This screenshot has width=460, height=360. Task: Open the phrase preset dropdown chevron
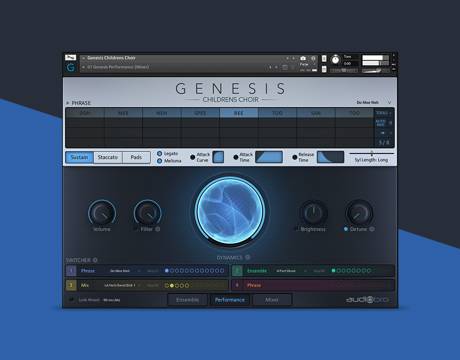coord(389,102)
